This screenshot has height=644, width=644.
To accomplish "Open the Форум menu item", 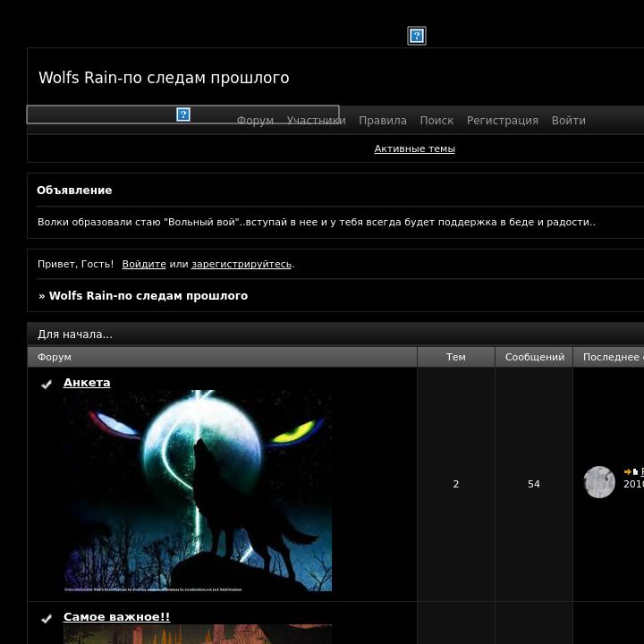I will pyautogui.click(x=255, y=121).
